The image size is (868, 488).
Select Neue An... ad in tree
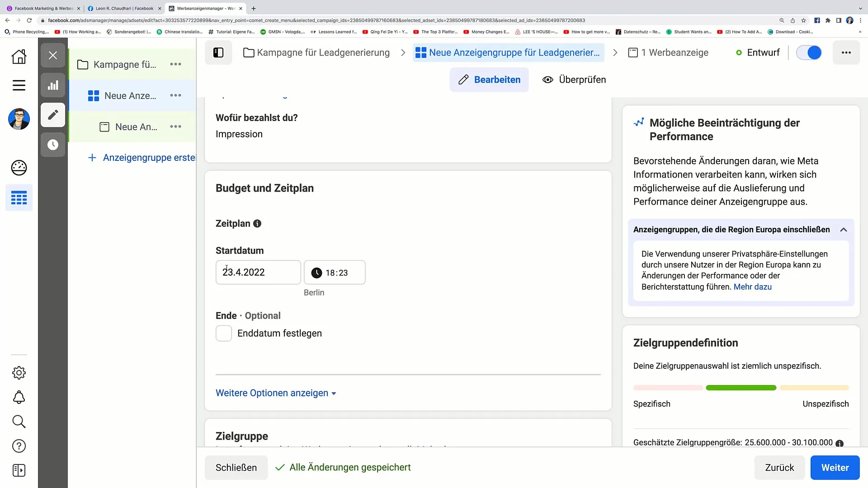click(136, 127)
